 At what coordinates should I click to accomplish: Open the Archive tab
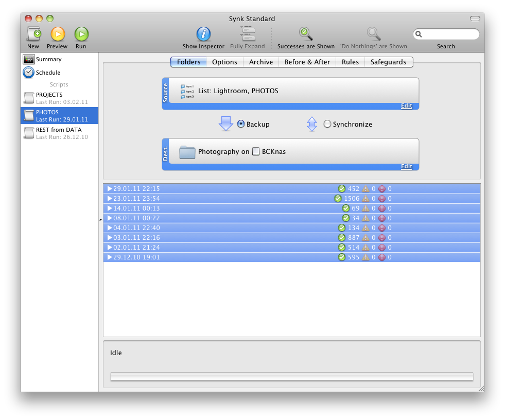pyautogui.click(x=261, y=62)
